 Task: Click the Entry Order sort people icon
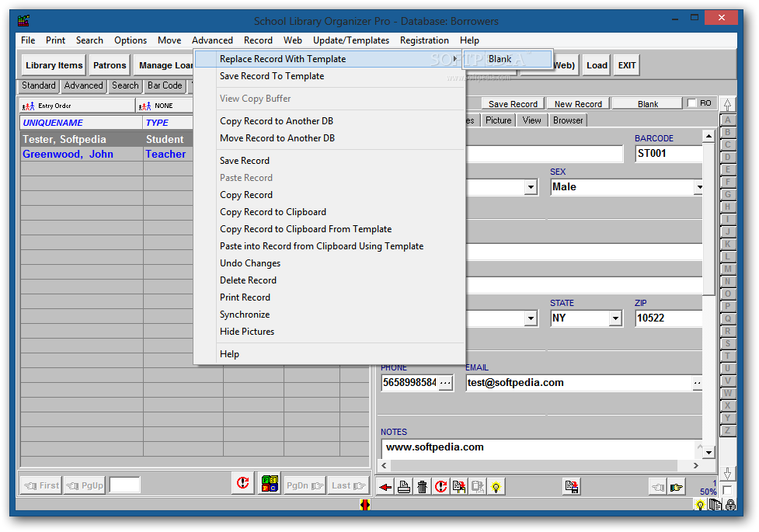[x=29, y=106]
